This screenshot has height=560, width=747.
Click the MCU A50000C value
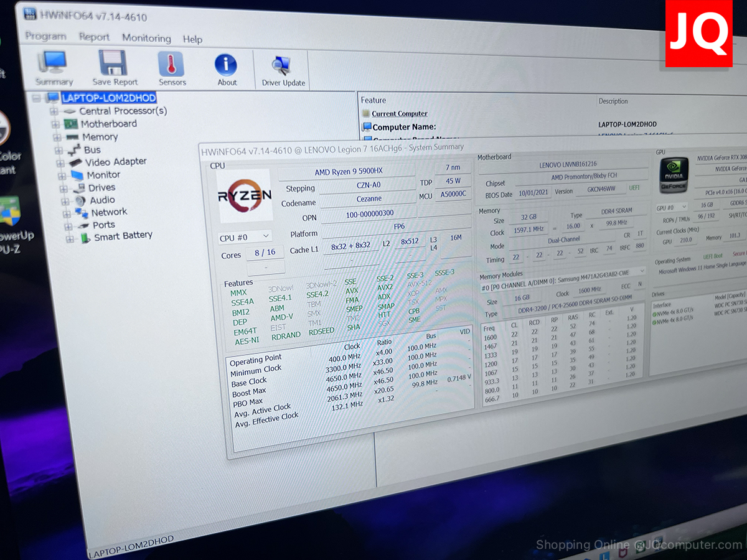452,194
